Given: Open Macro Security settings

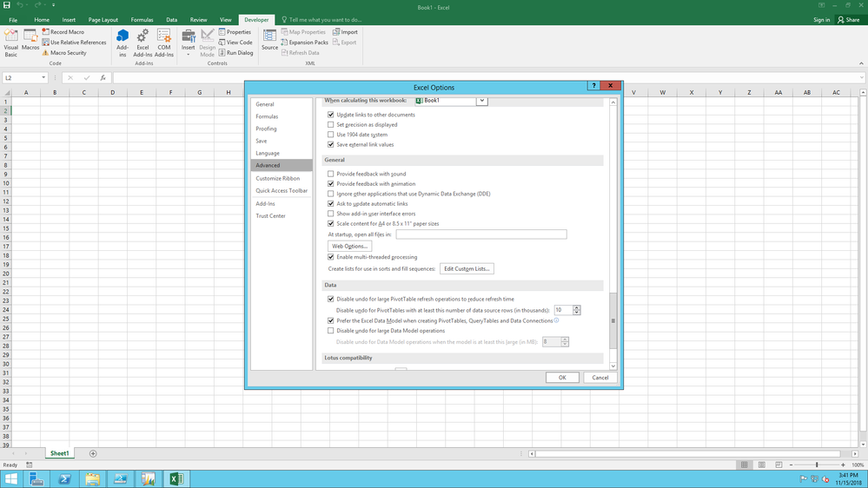Looking at the screenshot, I should (x=64, y=53).
